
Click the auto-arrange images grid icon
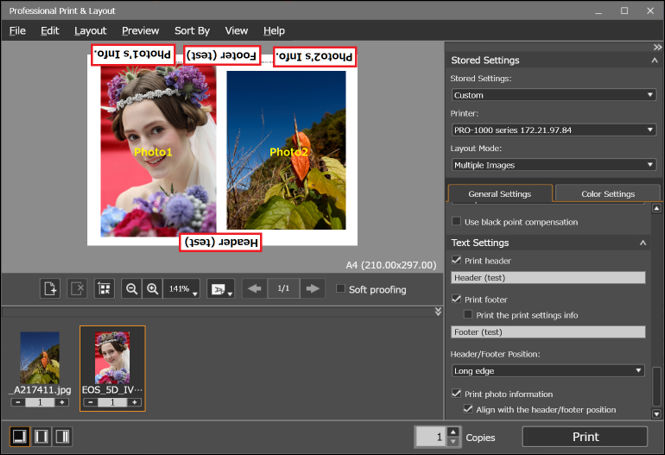[x=104, y=289]
